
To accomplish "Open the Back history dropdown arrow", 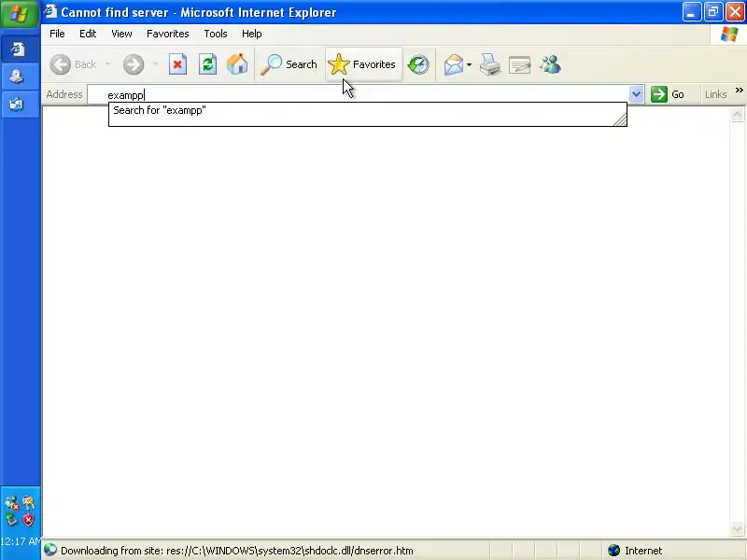I will pos(108,63).
